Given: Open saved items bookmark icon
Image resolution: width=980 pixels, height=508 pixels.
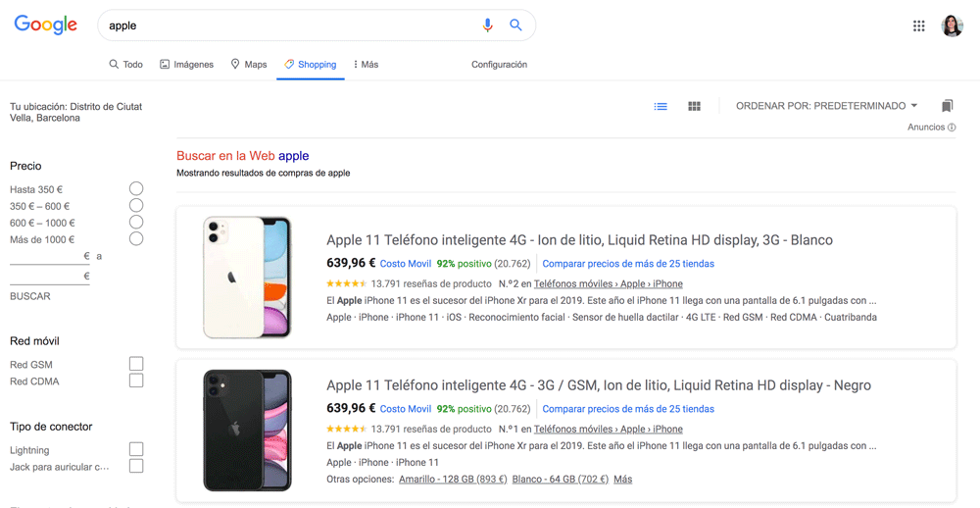Looking at the screenshot, I should (947, 106).
